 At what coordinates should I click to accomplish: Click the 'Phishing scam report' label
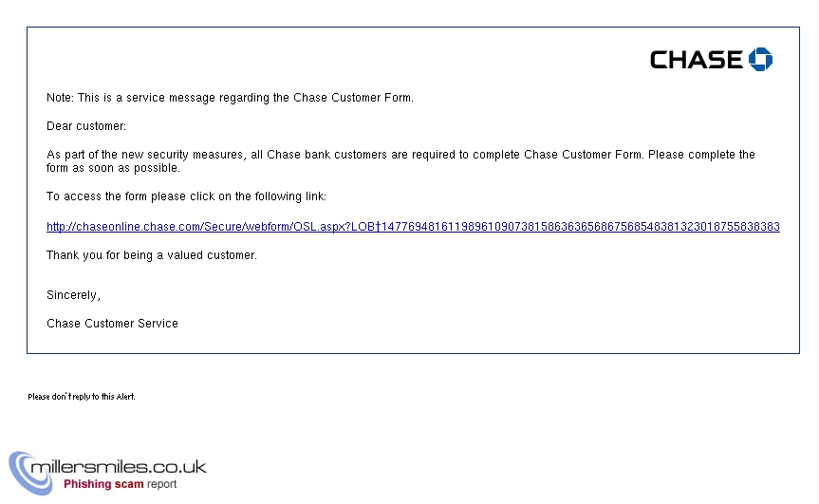coord(121,484)
